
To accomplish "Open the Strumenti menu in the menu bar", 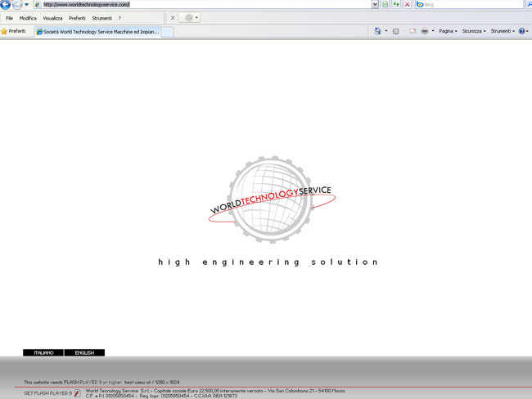I will point(101,18).
